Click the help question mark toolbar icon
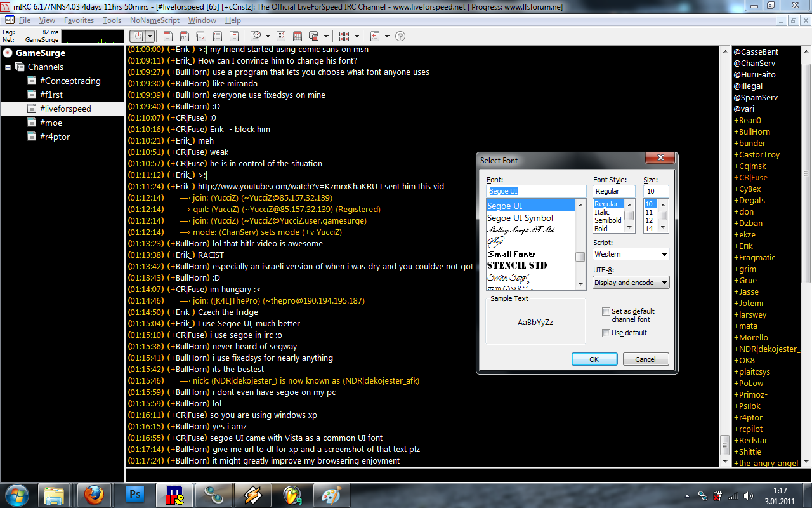The width and height of the screenshot is (812, 508). pyautogui.click(x=400, y=36)
